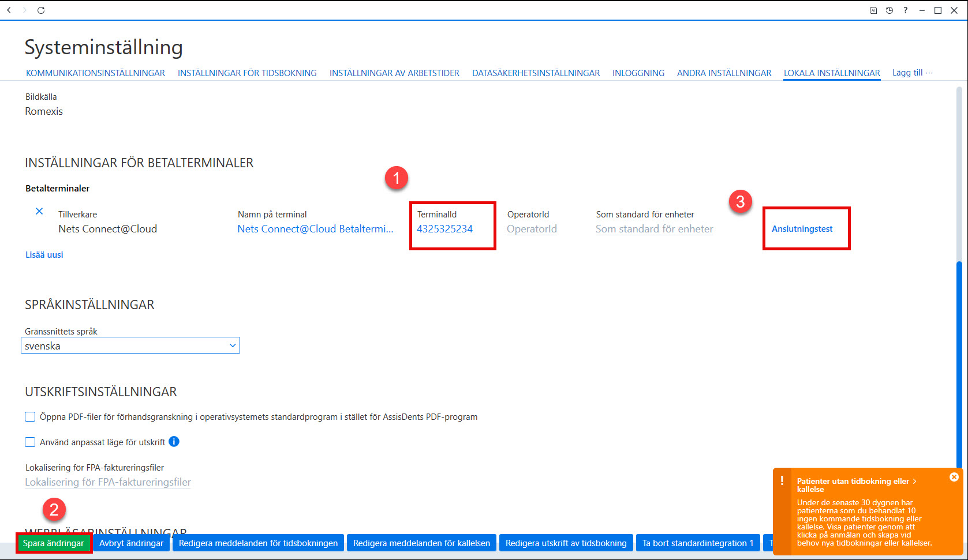Switch to Kommunikationsinställningar tab
968x560 pixels.
95,73
